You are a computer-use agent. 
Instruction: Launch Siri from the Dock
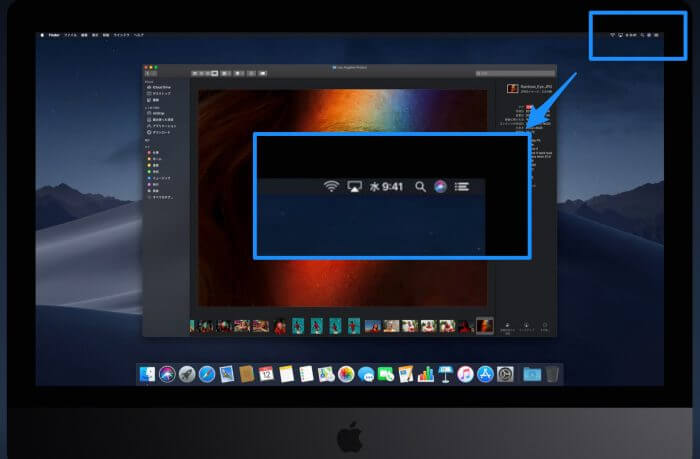167,374
